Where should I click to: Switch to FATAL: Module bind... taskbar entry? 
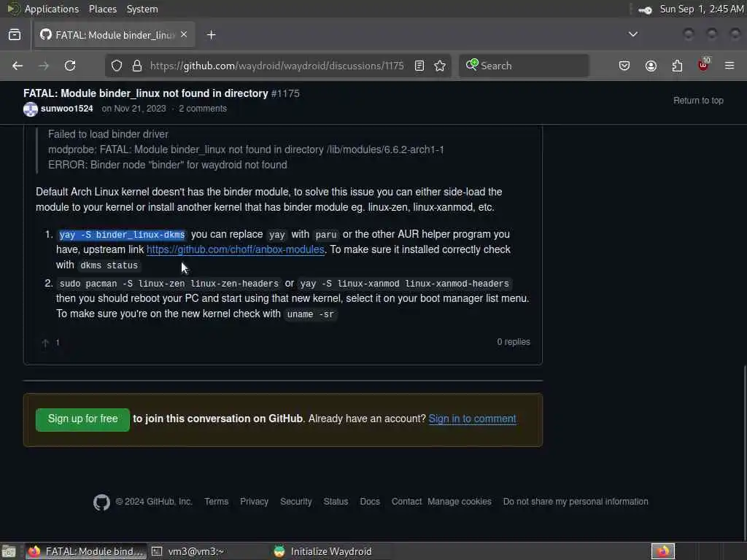(x=86, y=551)
